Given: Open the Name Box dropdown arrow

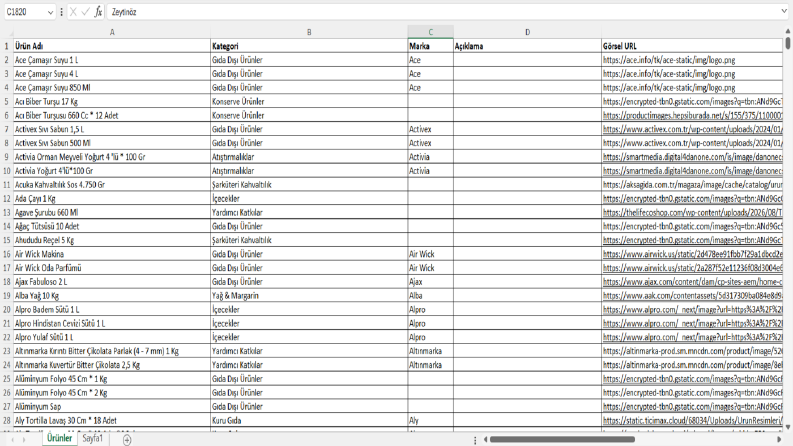Looking at the screenshot, I should click(50, 12).
